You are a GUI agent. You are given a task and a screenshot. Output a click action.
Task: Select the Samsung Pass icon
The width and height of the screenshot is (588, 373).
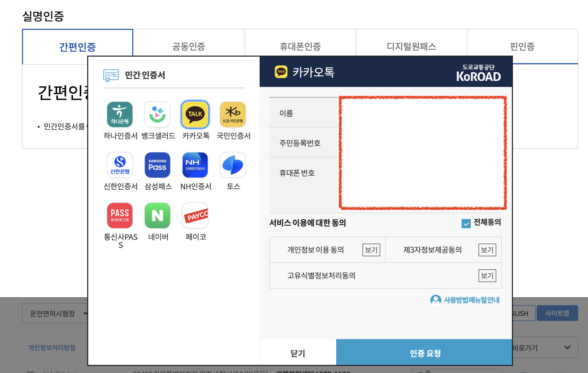click(157, 165)
